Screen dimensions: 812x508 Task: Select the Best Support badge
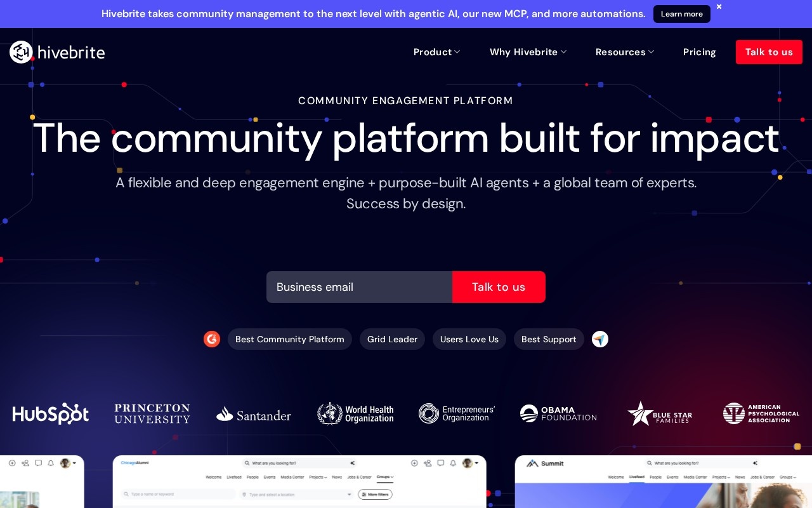[x=549, y=339]
